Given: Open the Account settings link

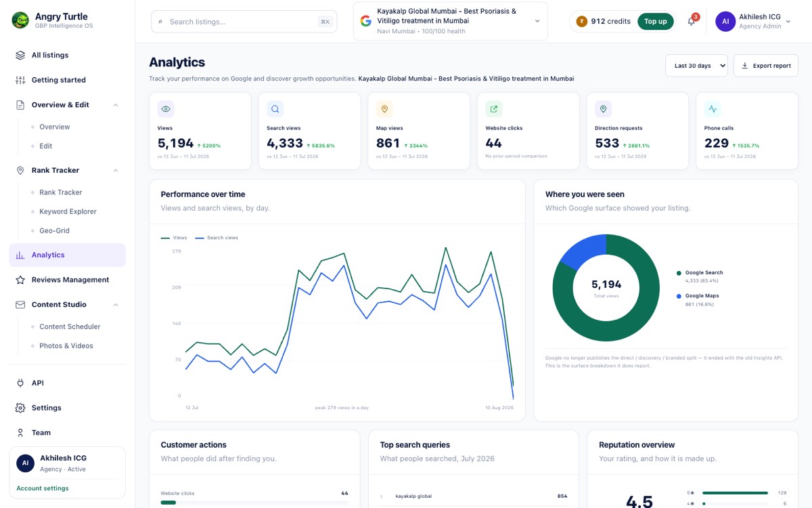Looking at the screenshot, I should click(x=43, y=488).
